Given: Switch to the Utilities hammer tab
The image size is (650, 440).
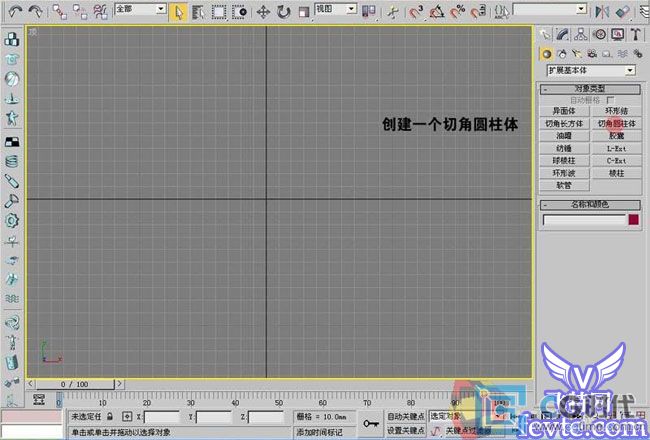Looking at the screenshot, I should (635, 34).
